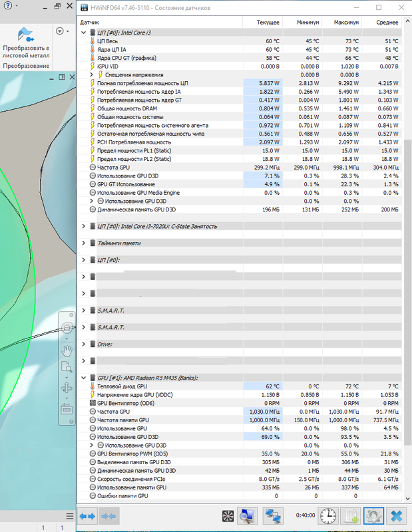Click the Преобразование panel label
412x532 pixels.
[x=26, y=66]
